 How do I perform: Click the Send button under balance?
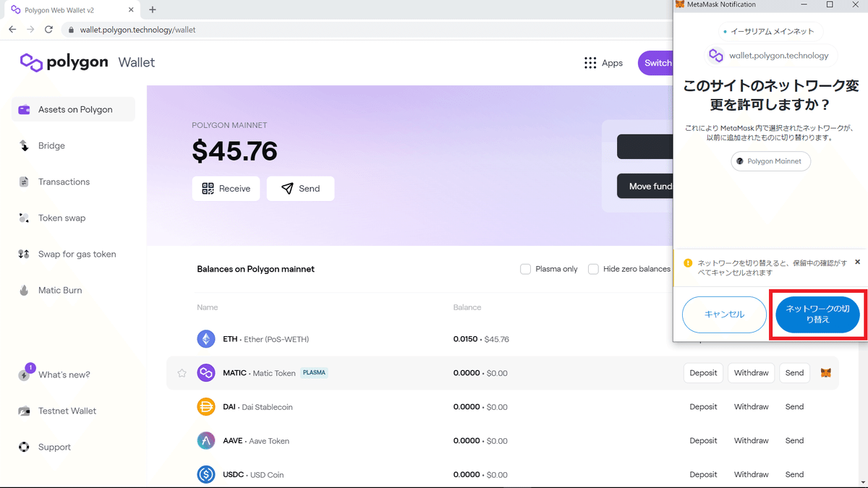pos(300,189)
